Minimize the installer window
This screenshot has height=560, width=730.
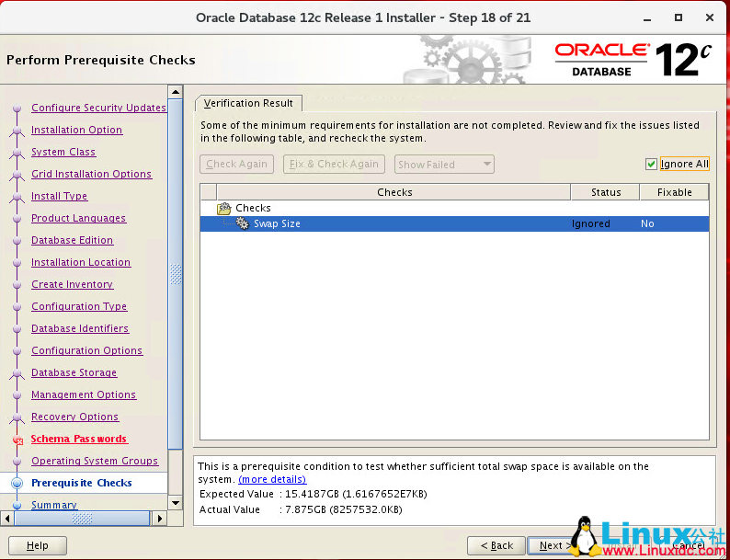pos(647,18)
